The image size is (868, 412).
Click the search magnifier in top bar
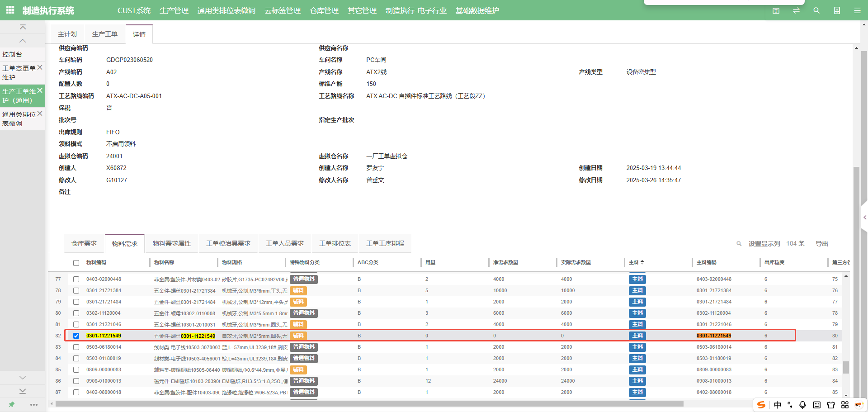click(x=816, y=10)
